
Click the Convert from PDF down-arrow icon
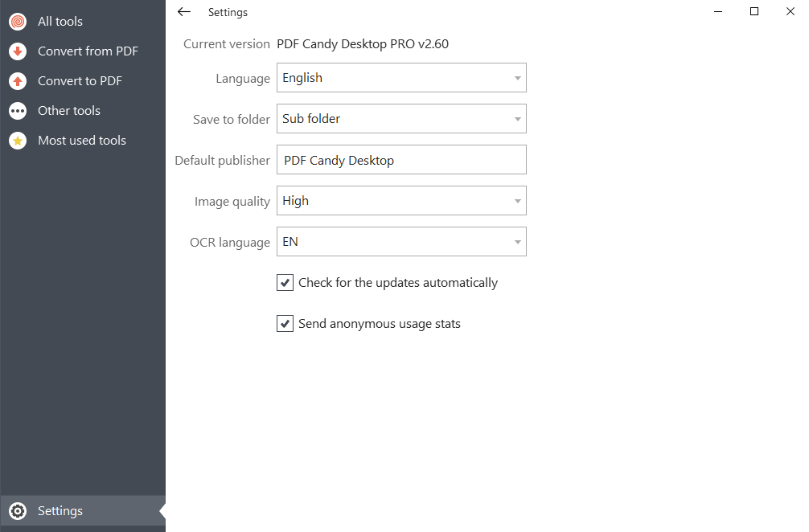pyautogui.click(x=18, y=51)
